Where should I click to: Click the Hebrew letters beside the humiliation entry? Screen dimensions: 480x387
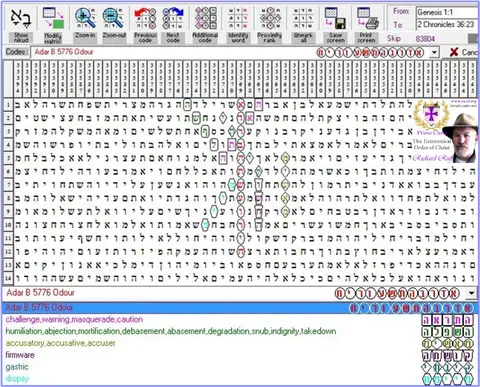point(448,332)
